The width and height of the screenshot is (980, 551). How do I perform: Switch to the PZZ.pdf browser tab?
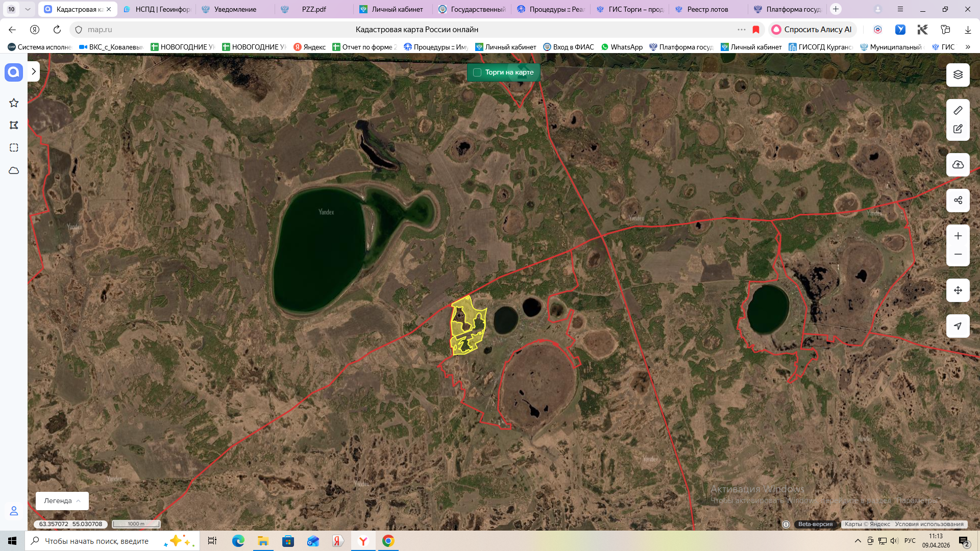(x=313, y=9)
